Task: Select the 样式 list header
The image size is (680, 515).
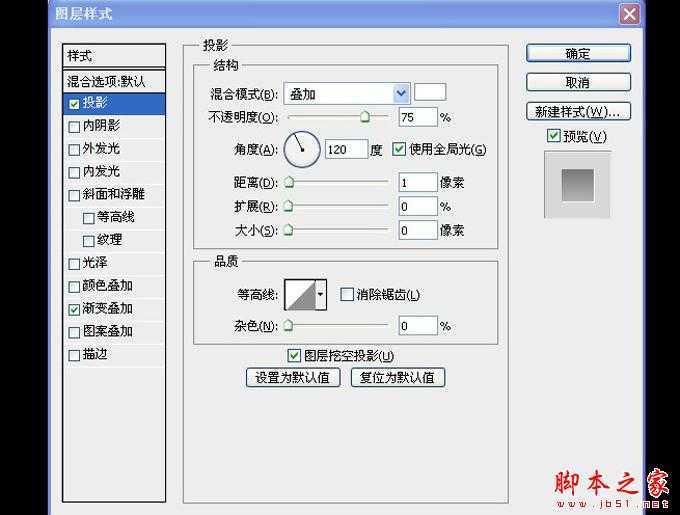Action: (114, 56)
